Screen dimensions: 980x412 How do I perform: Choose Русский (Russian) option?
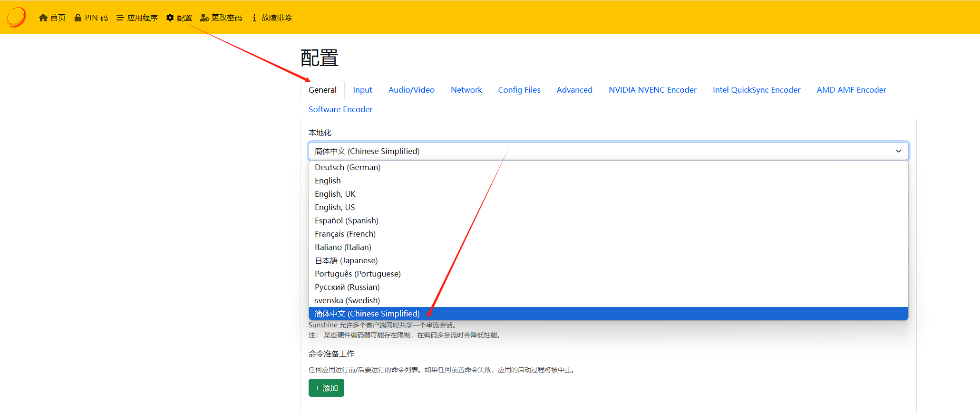[x=609, y=287]
